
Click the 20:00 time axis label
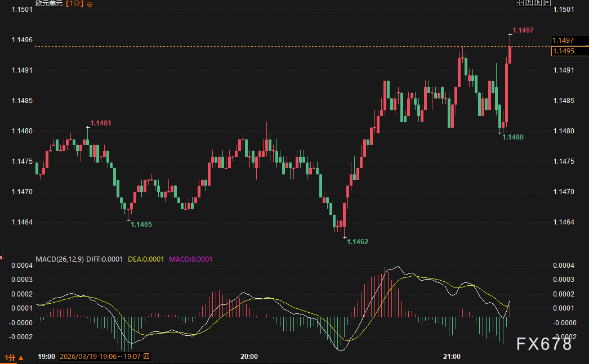pyautogui.click(x=249, y=357)
